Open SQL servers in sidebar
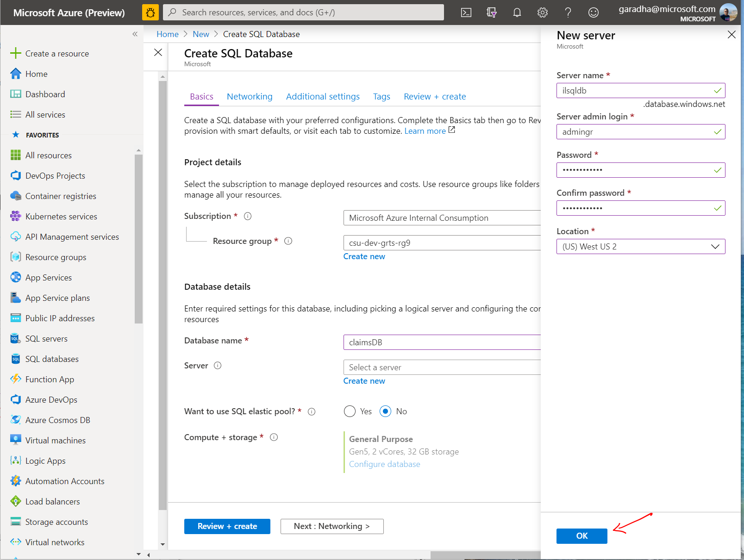Viewport: 744px width, 560px height. (x=46, y=339)
